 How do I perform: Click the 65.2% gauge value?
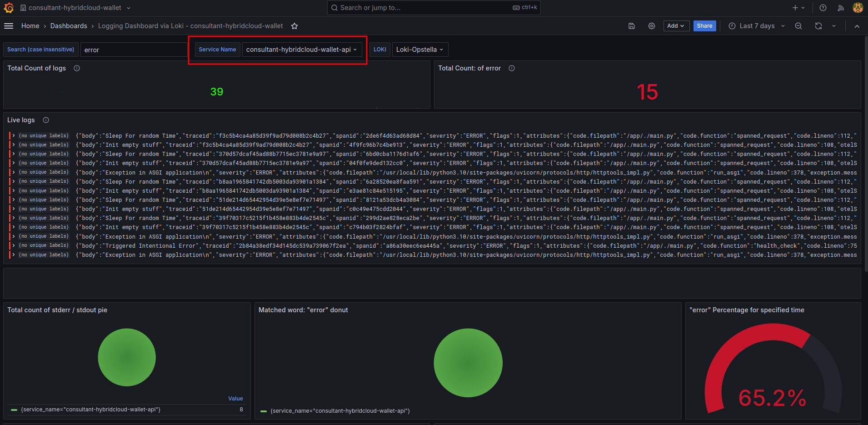(x=772, y=398)
